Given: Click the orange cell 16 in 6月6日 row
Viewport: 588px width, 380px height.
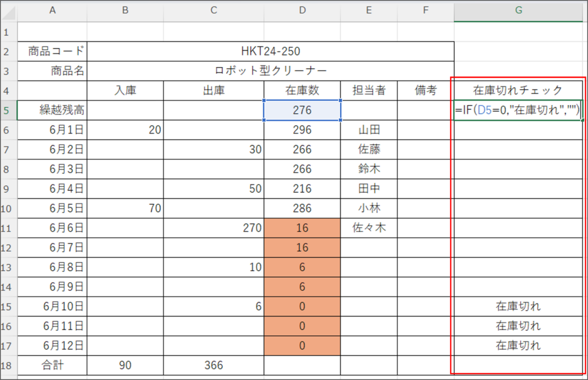Looking at the screenshot, I should pyautogui.click(x=302, y=228).
